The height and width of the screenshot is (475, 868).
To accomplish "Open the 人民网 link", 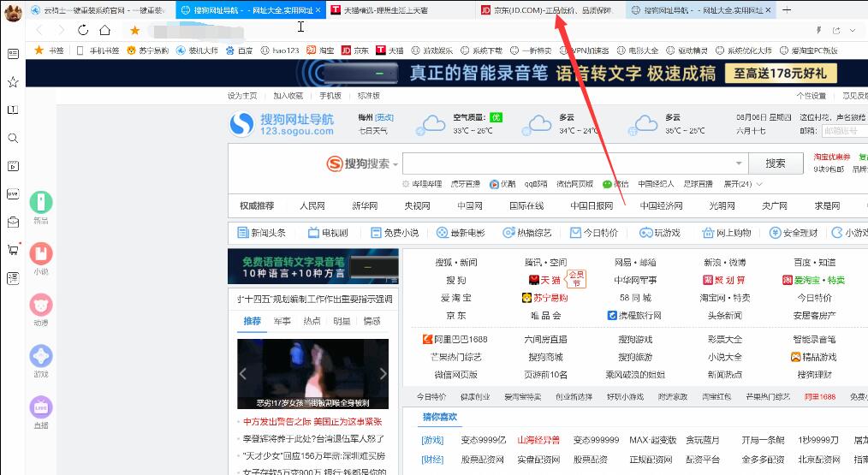I will [312, 206].
